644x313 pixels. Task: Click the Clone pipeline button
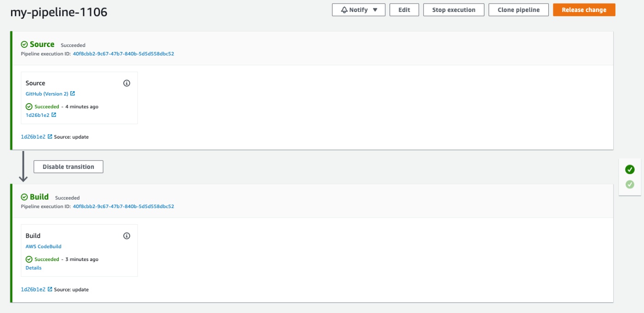pyautogui.click(x=518, y=10)
